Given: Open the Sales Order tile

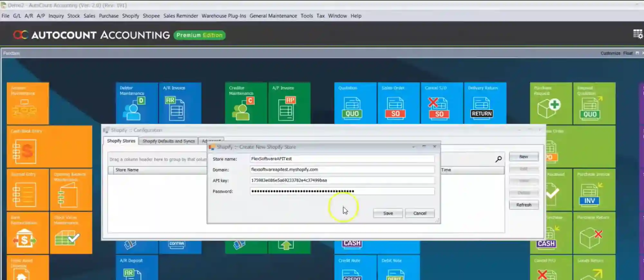Looking at the screenshot, I should tap(398, 103).
